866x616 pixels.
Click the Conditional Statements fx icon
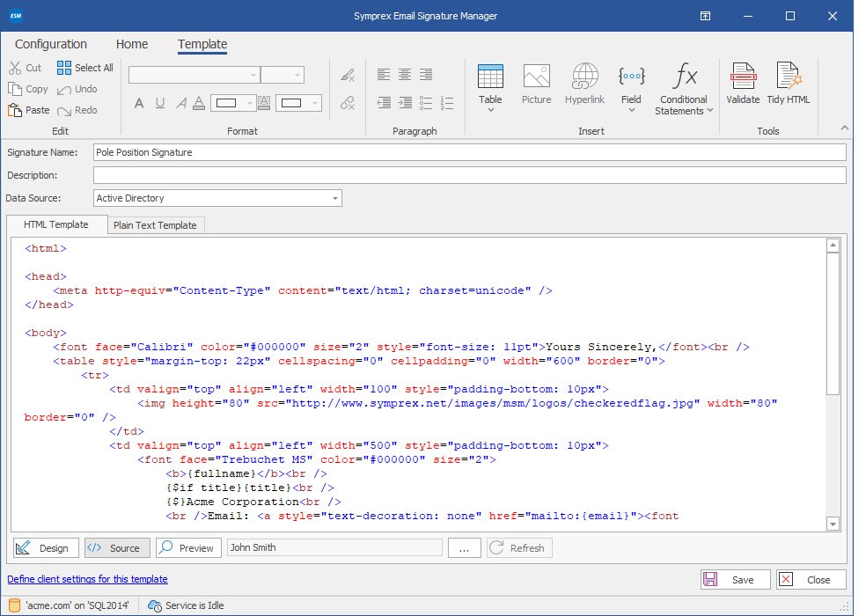tap(684, 77)
